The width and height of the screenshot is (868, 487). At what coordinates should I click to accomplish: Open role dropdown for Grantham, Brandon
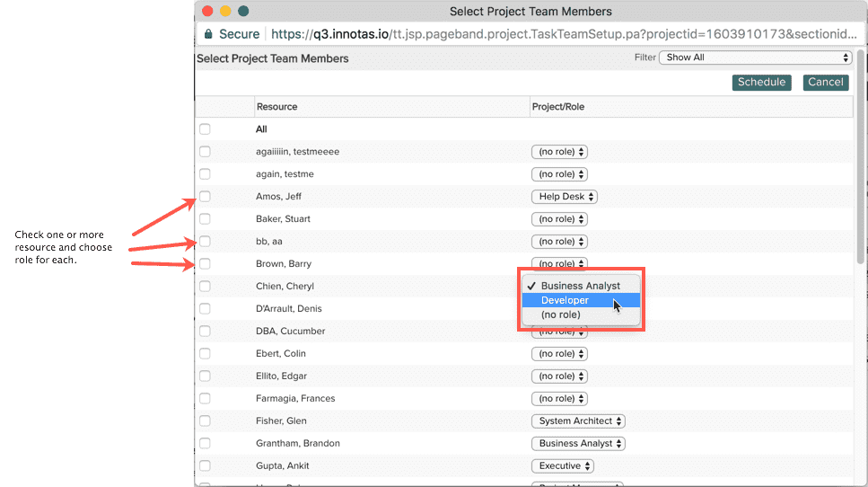pos(578,444)
